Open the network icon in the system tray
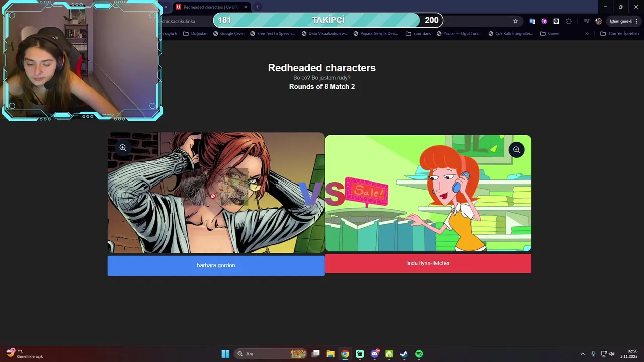Image resolution: width=644 pixels, height=362 pixels. click(x=604, y=354)
